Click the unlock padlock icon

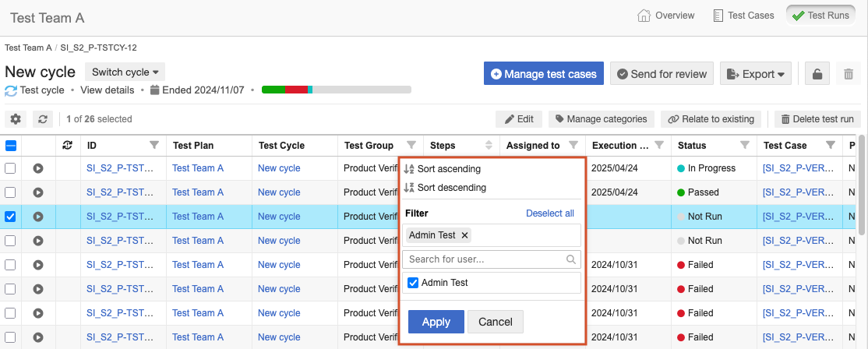pyautogui.click(x=817, y=73)
